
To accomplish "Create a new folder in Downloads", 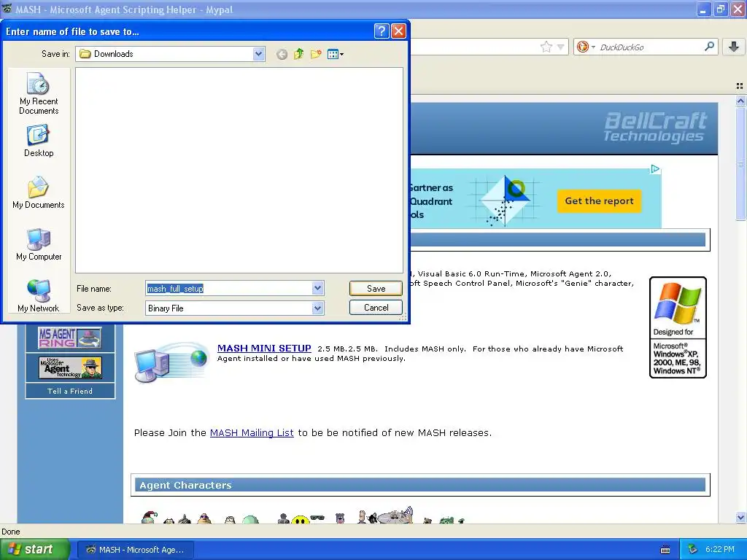I will pyautogui.click(x=316, y=54).
